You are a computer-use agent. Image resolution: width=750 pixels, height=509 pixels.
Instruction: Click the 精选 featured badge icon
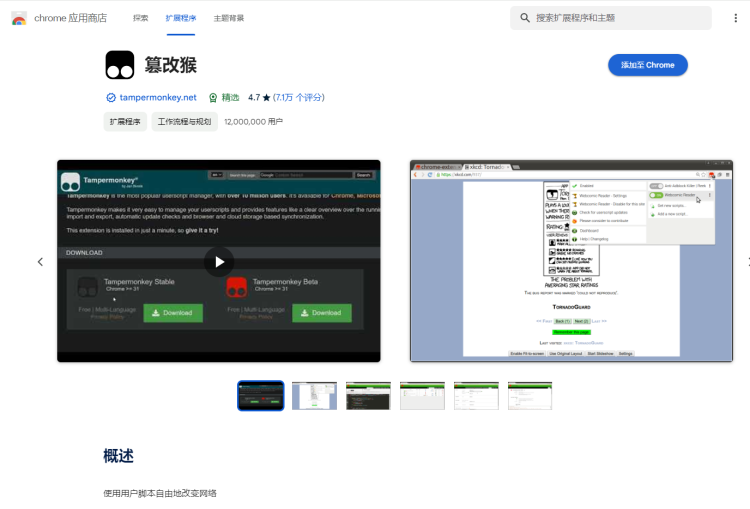click(213, 98)
